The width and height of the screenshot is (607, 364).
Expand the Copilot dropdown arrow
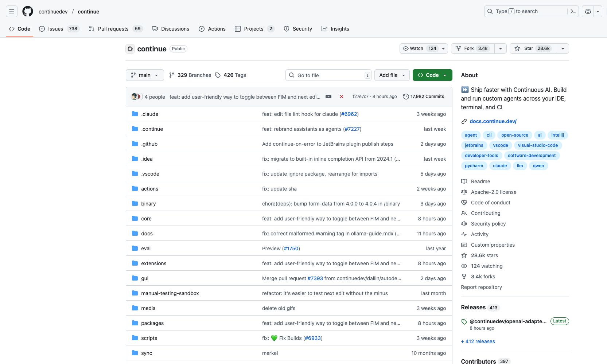point(598,11)
